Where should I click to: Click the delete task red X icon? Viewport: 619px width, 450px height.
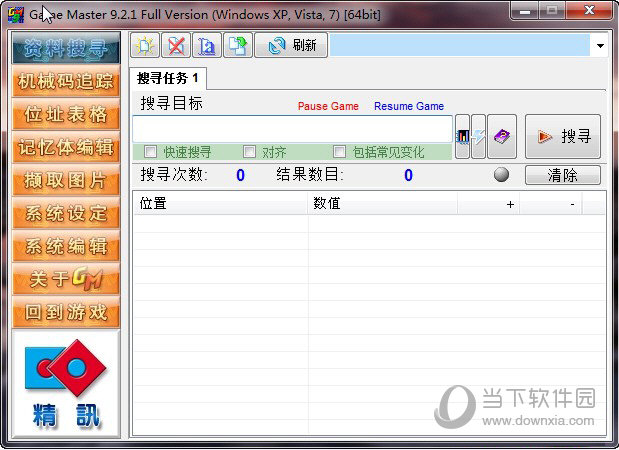pyautogui.click(x=176, y=45)
